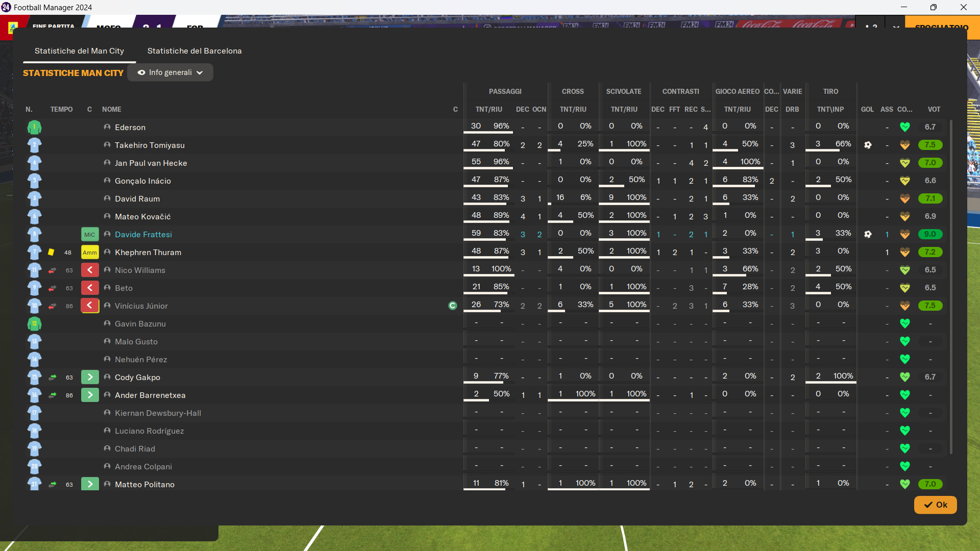
Task: Click the red substituted-off arrow for Beto
Action: (90, 288)
